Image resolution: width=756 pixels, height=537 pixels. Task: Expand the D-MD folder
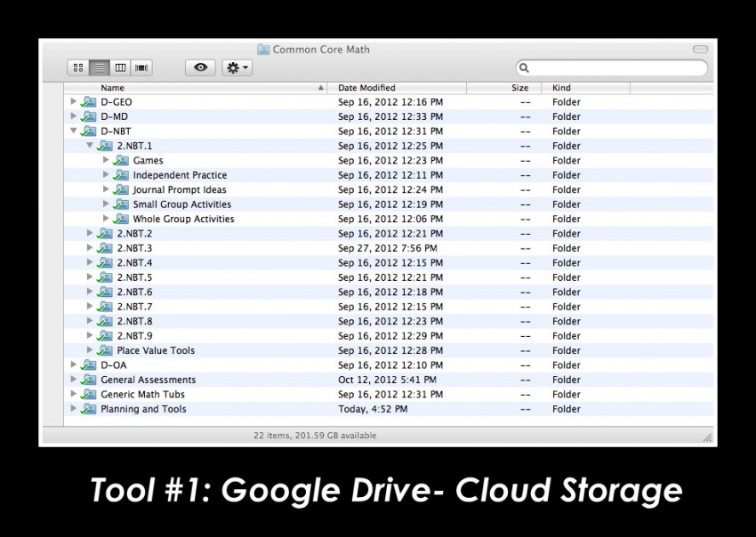(73, 116)
